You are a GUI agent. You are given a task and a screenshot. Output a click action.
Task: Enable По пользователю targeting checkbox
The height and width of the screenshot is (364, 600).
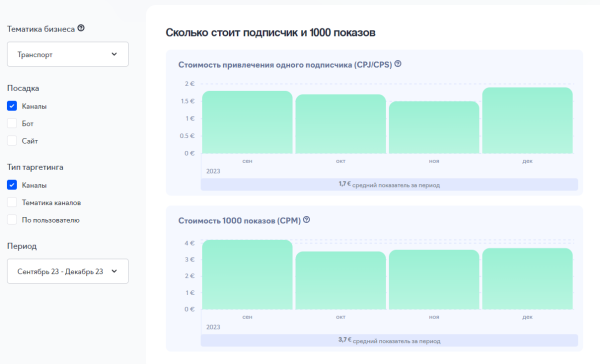click(12, 220)
